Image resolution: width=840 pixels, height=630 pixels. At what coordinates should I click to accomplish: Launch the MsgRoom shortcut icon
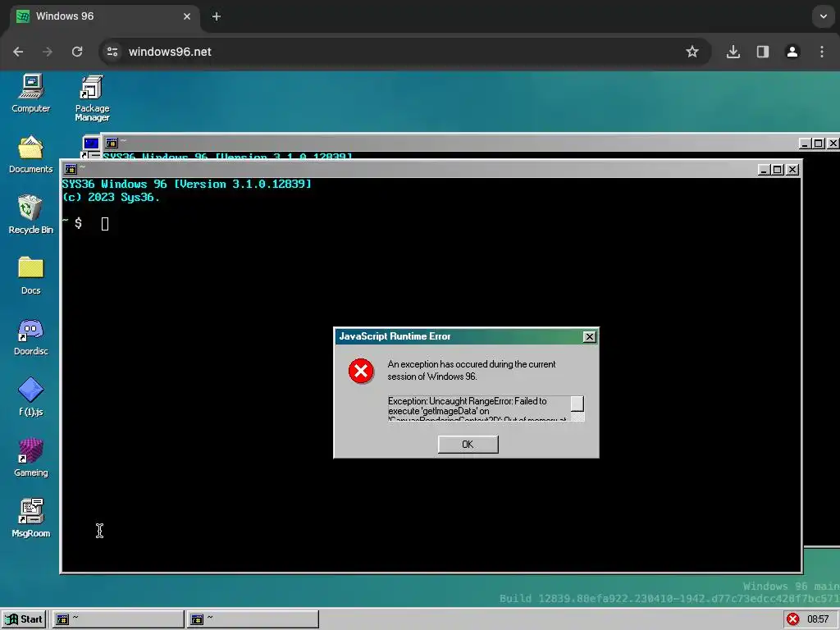30,518
